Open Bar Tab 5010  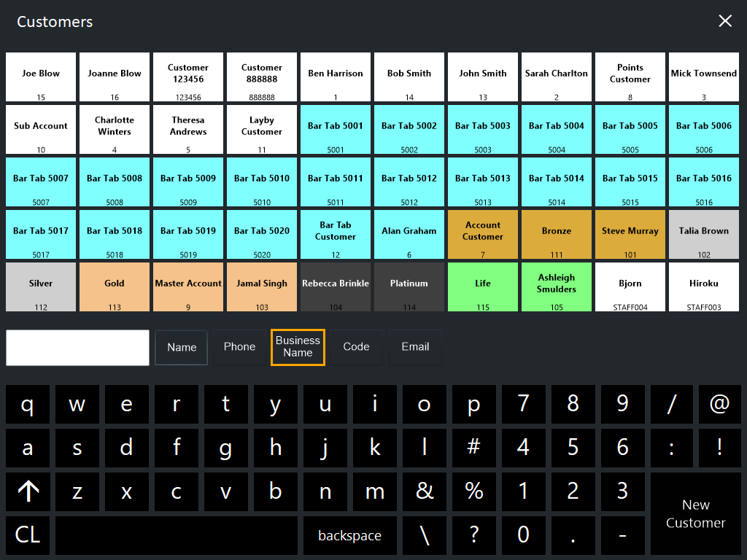click(262, 182)
